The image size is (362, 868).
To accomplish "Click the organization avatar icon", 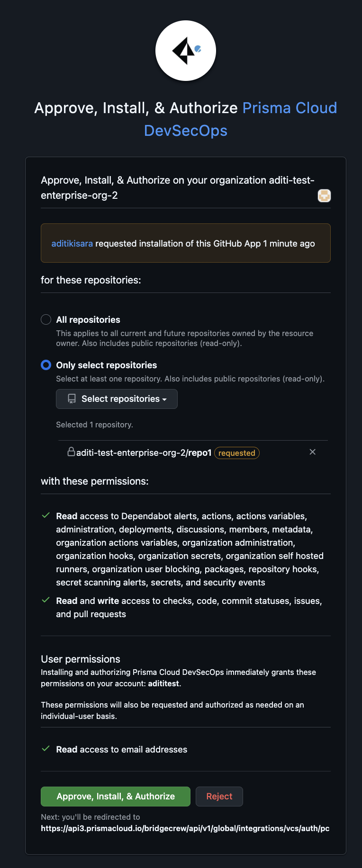I will pyautogui.click(x=324, y=195).
